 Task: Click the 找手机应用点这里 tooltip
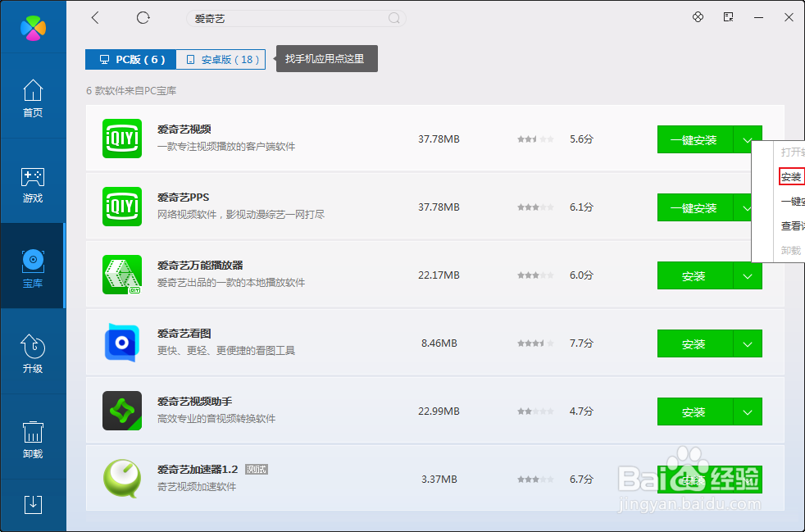(x=327, y=58)
